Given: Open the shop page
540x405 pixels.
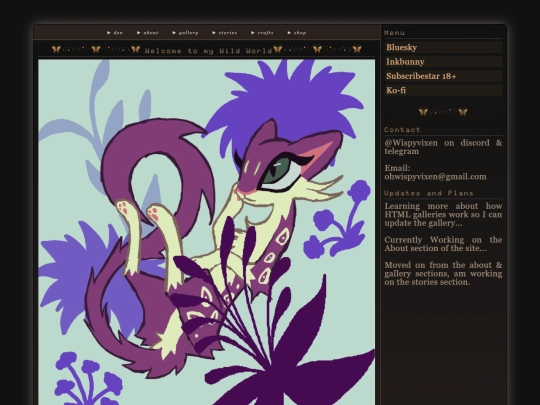Looking at the screenshot, I should 297,33.
